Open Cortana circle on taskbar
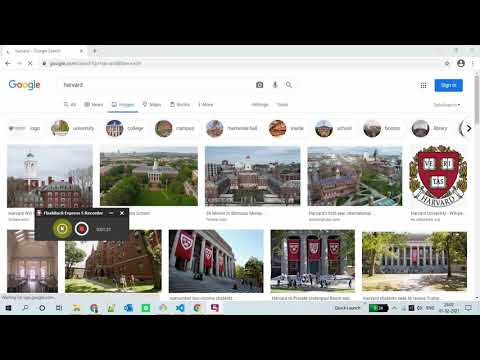 [42, 308]
